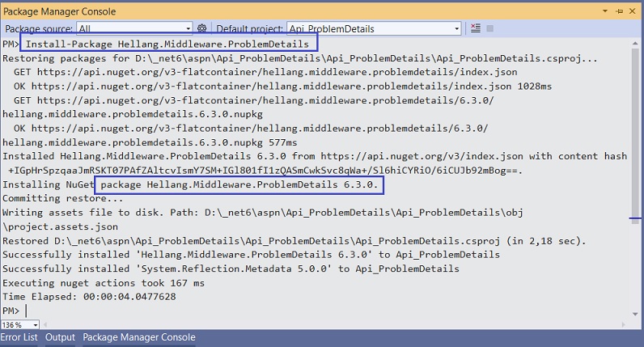Click the stop command execution icon
This screenshot has width=644, height=347.
point(490,28)
